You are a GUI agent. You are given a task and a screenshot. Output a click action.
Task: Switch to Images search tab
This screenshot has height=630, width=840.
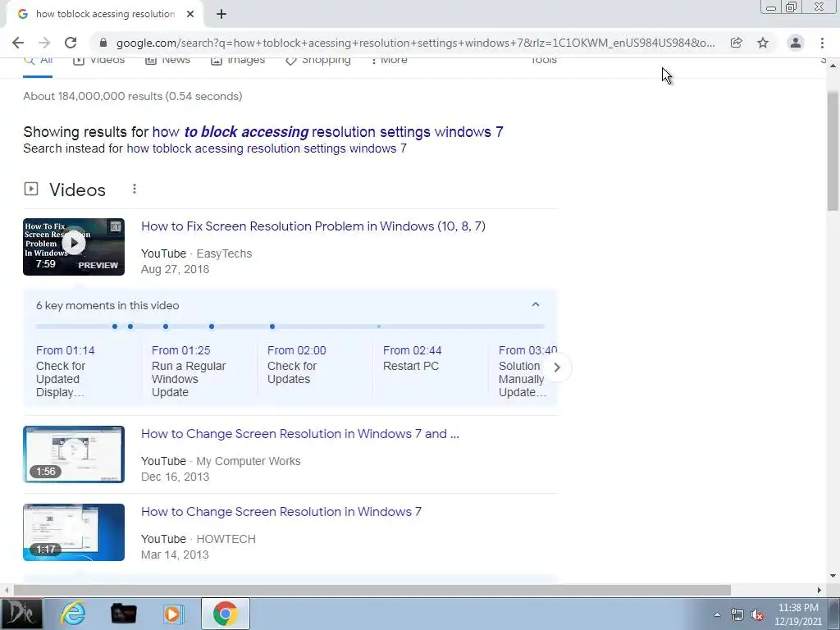pos(238,60)
